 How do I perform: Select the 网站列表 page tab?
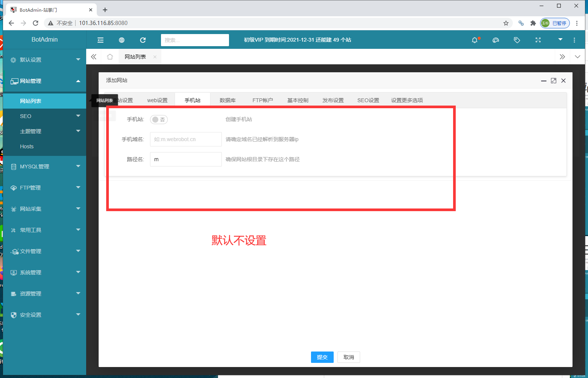[x=135, y=57]
